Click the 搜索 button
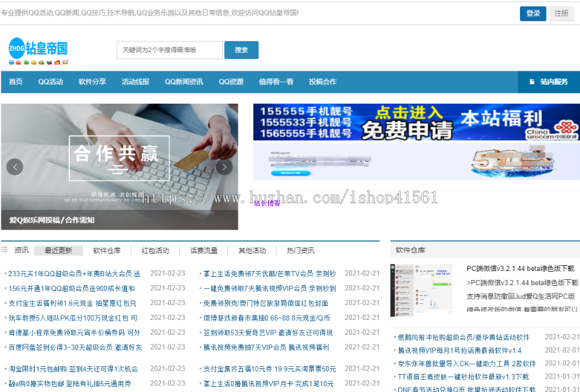 (x=241, y=50)
